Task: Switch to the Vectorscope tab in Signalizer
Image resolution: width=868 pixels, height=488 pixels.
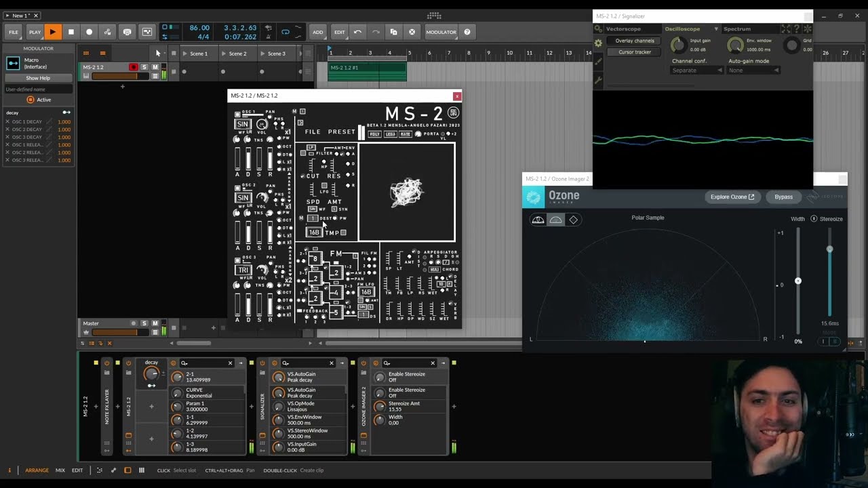Action: [623, 29]
